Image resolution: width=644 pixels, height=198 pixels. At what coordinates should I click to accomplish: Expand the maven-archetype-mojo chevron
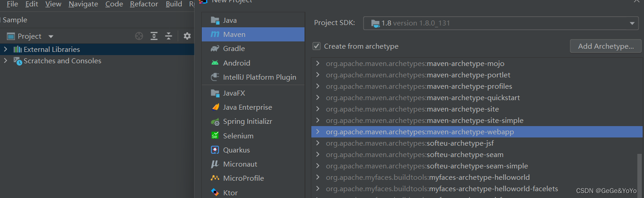tap(318, 64)
